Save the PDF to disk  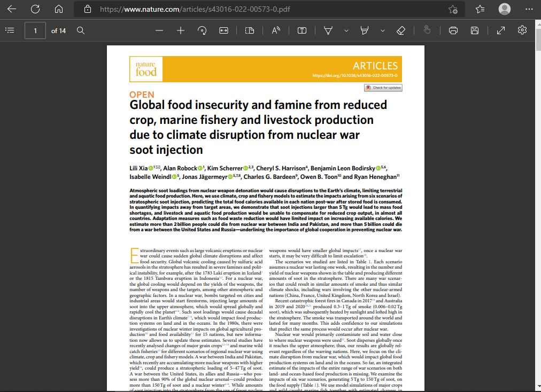coord(475,30)
